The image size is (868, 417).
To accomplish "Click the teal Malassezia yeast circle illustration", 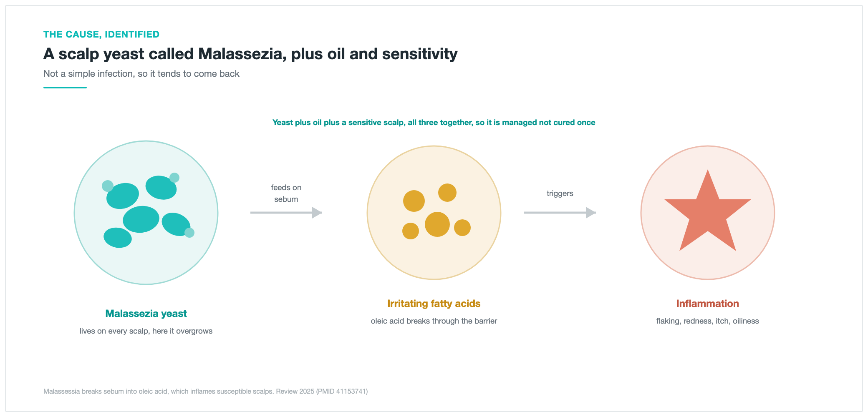I will coord(146,213).
